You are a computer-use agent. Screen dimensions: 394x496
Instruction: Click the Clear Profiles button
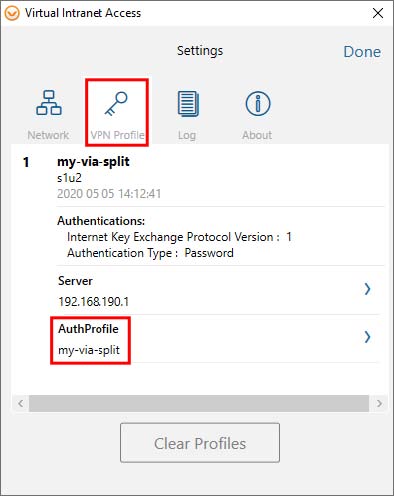coord(200,443)
